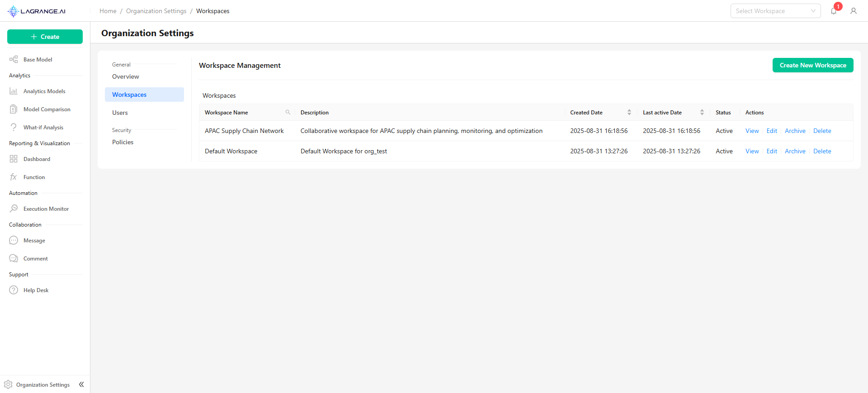Sort table by Created Date
Viewport: 868px width, 393px height.
click(629, 113)
